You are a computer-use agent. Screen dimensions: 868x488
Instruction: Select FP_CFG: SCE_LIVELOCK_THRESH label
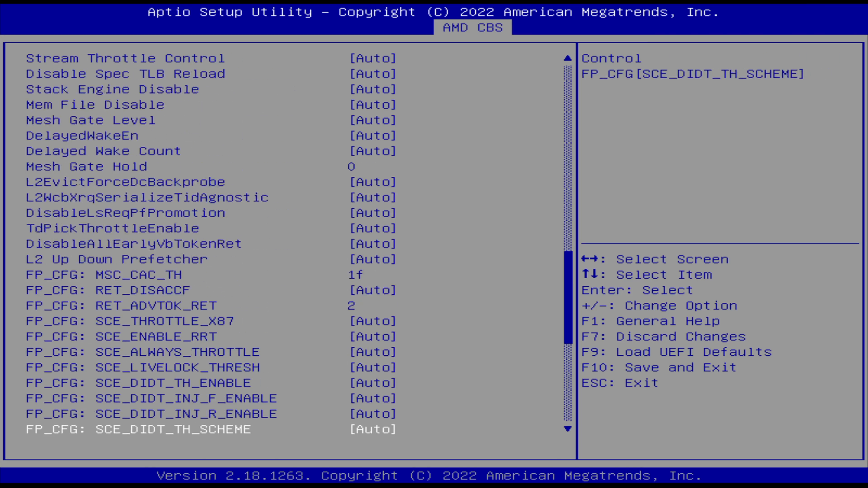click(x=143, y=368)
